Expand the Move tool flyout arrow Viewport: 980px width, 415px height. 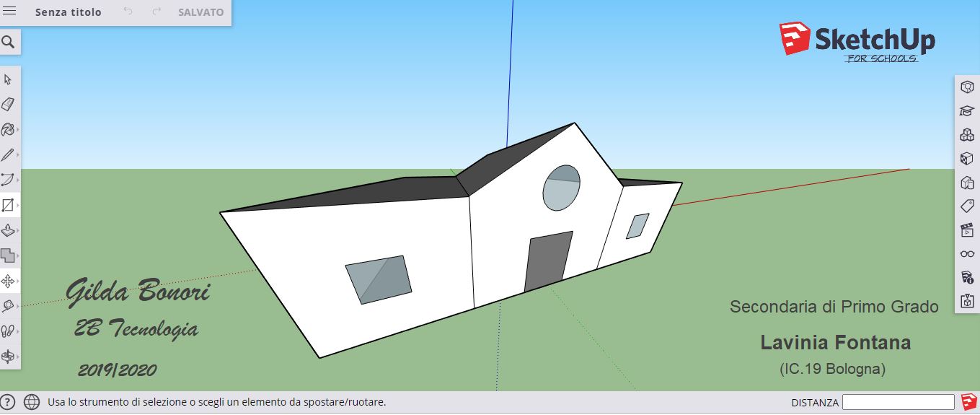17,281
